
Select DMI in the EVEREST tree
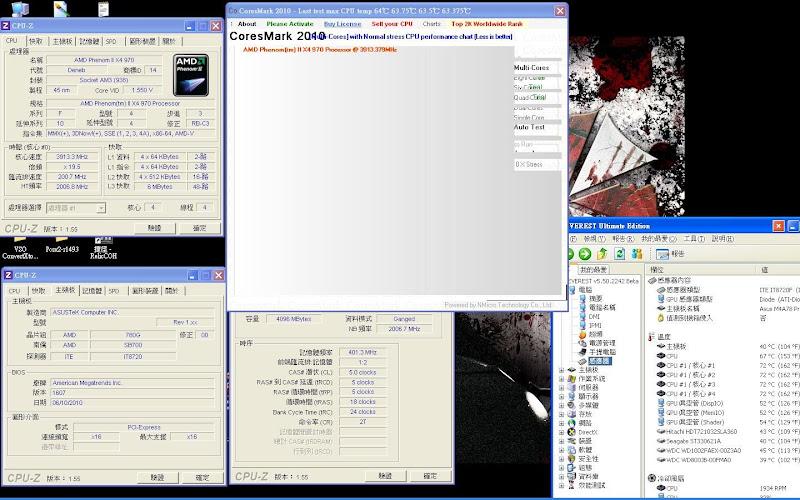pos(594,316)
